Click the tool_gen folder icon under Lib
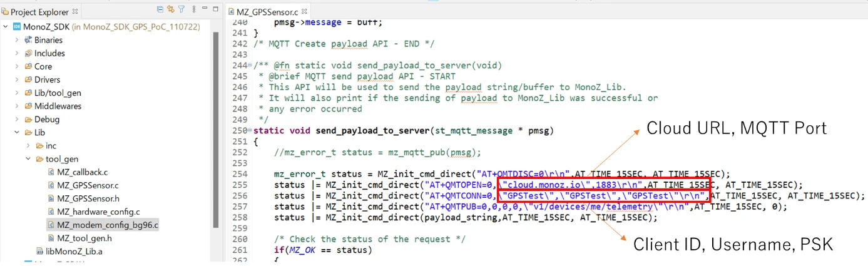 point(39,158)
